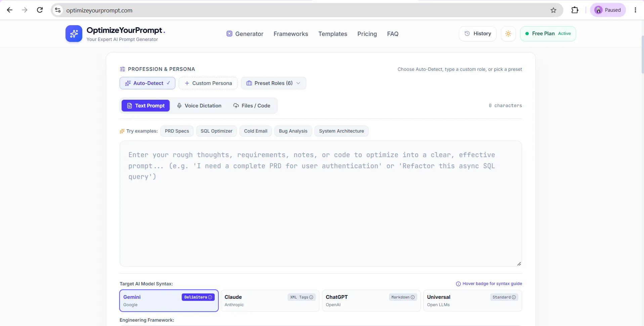644x326 pixels.
Task: Click the forward arrow in browser toolbar
Action: pos(25,10)
